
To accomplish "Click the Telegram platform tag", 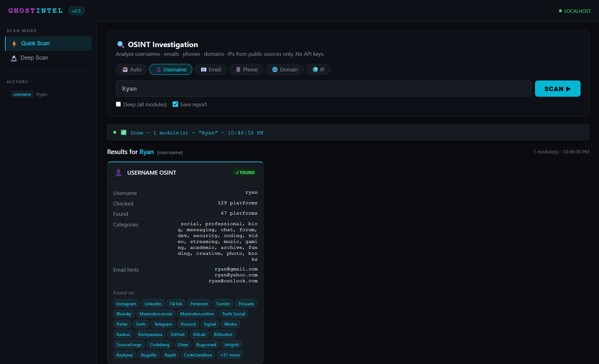I will [163, 324].
